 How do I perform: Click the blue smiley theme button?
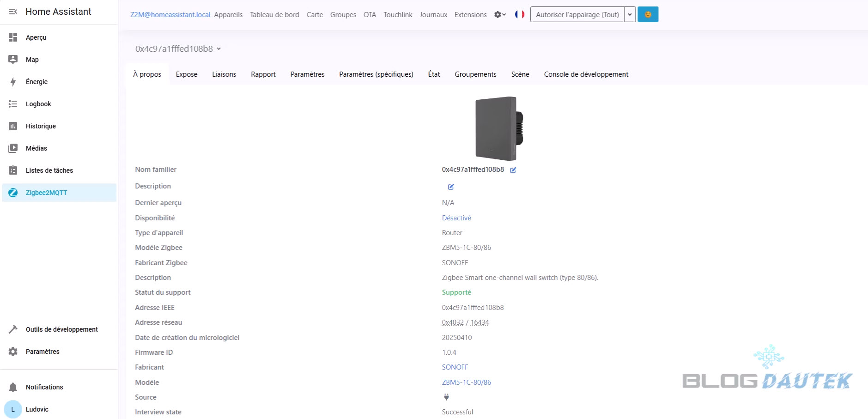coord(648,14)
